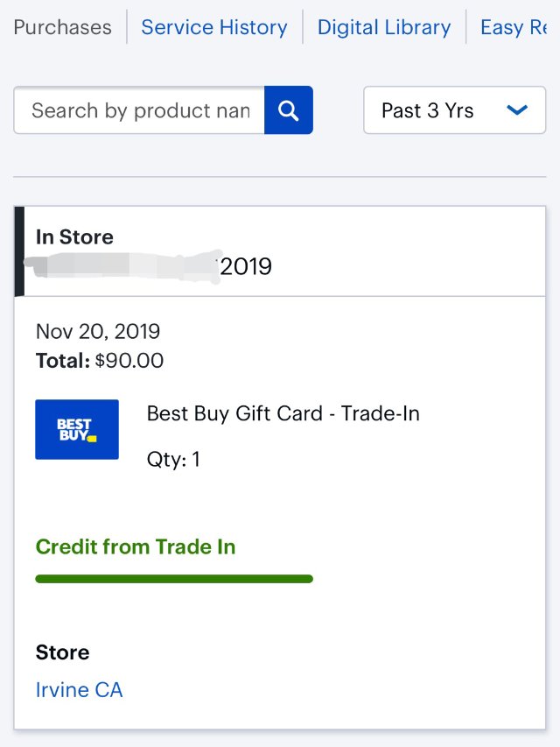Click the dark accent bar beside In Store

point(19,251)
